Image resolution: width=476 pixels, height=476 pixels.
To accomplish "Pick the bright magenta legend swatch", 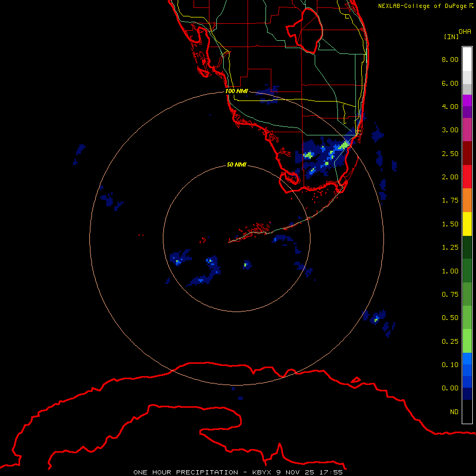I will pyautogui.click(x=467, y=100).
